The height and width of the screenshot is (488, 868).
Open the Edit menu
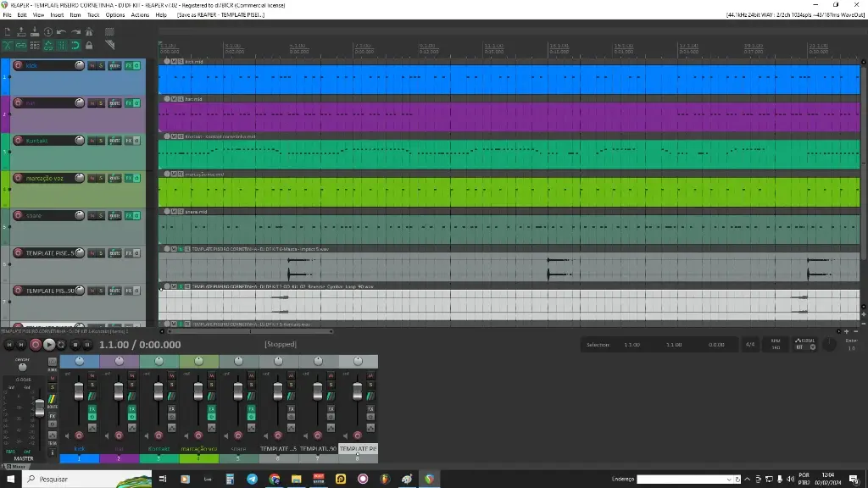tap(22, 15)
